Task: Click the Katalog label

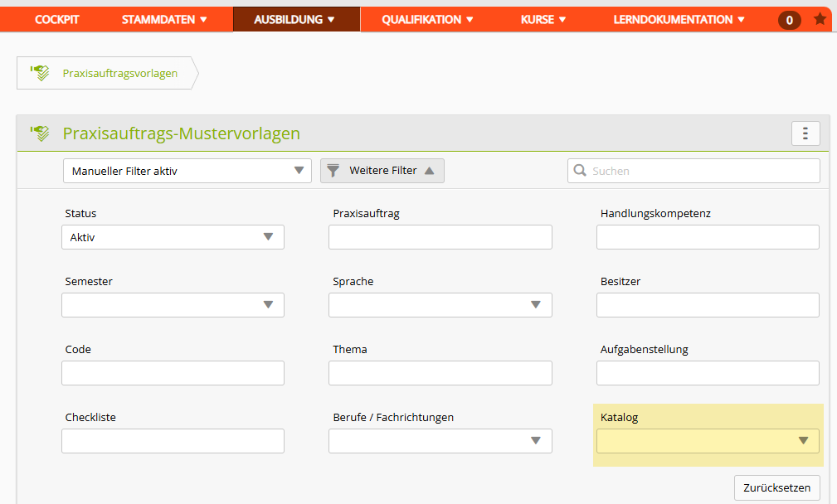Action: (619, 417)
